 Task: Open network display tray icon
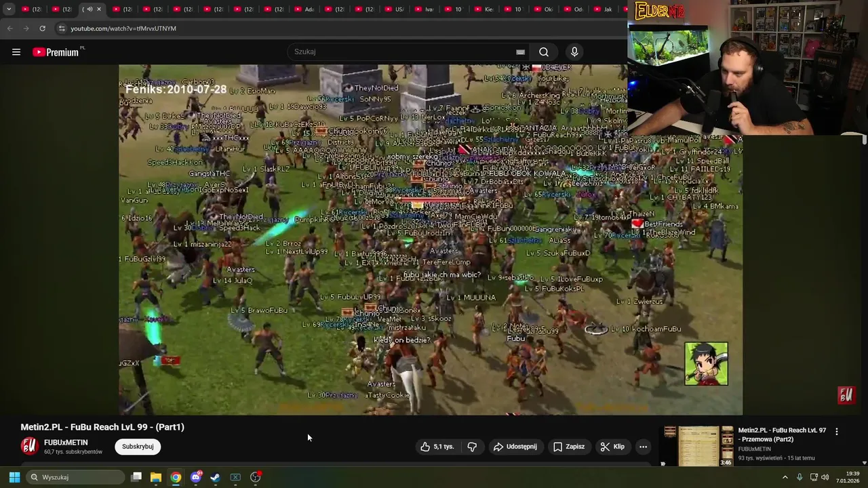pyautogui.click(x=814, y=477)
